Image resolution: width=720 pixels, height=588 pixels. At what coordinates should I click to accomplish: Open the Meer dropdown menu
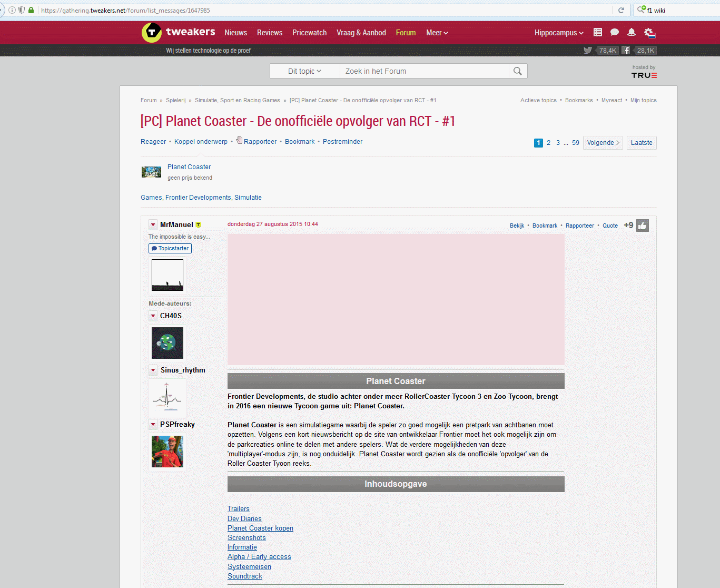click(x=437, y=33)
